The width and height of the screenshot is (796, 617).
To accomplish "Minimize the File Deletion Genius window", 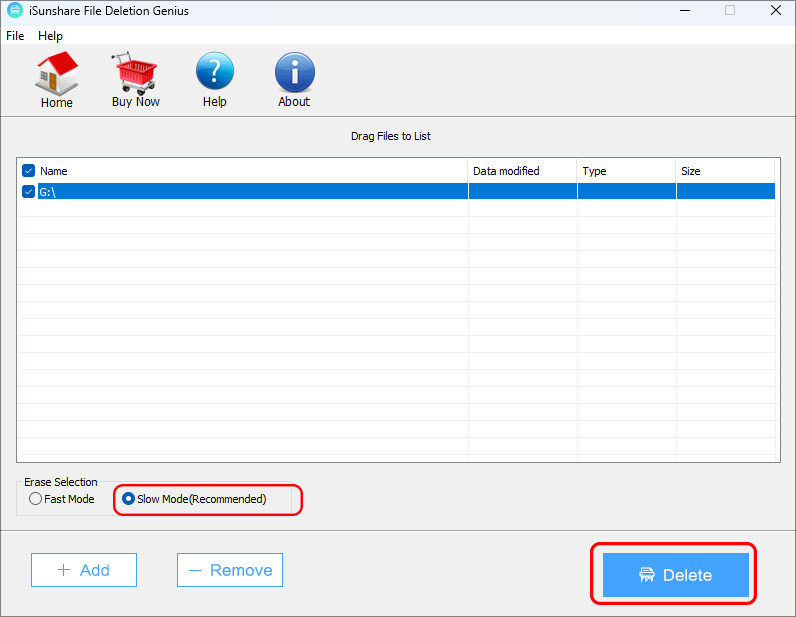I will pyautogui.click(x=685, y=11).
